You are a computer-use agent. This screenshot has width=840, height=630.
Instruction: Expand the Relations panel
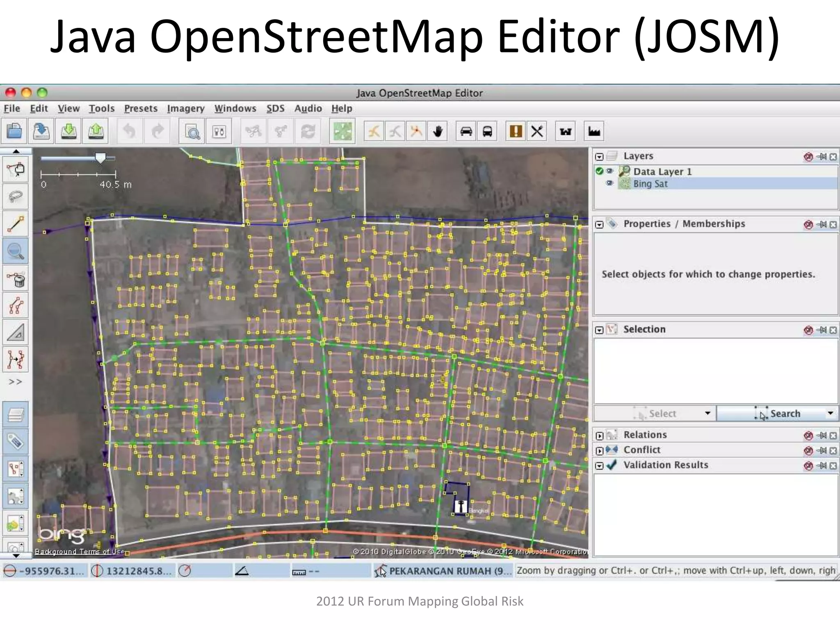pos(599,436)
